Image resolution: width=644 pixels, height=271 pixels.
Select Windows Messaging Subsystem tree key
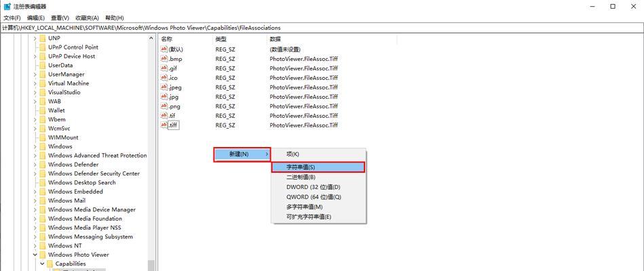(90, 236)
